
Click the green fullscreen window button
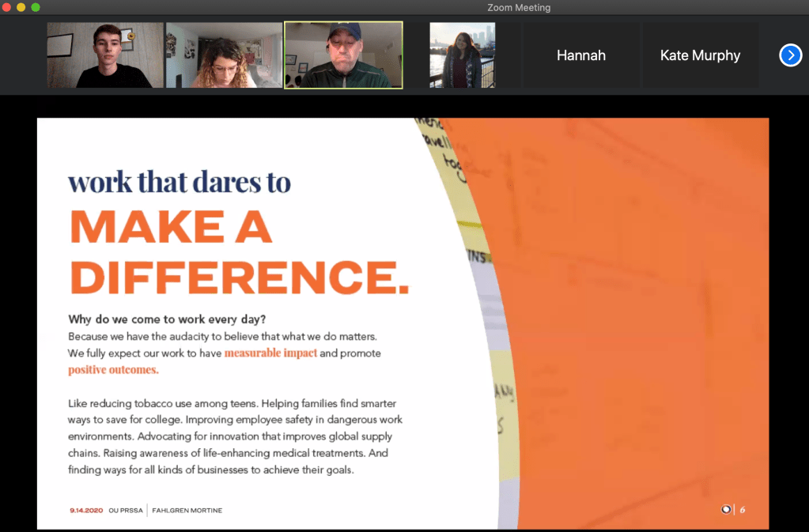click(x=36, y=7)
